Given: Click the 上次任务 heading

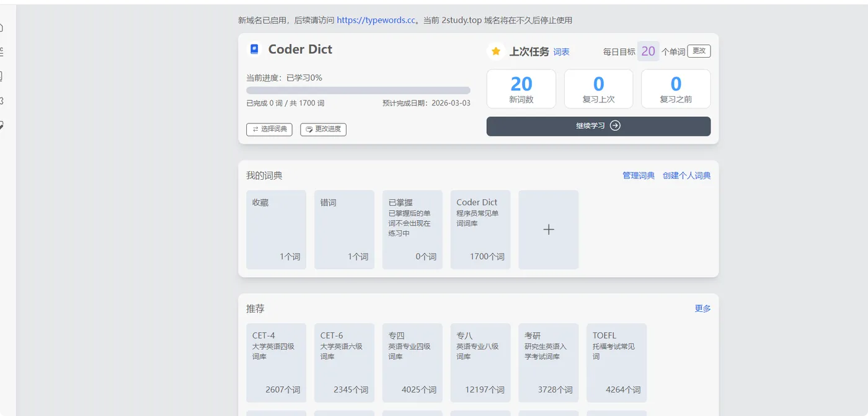Looking at the screenshot, I should click(x=529, y=52).
